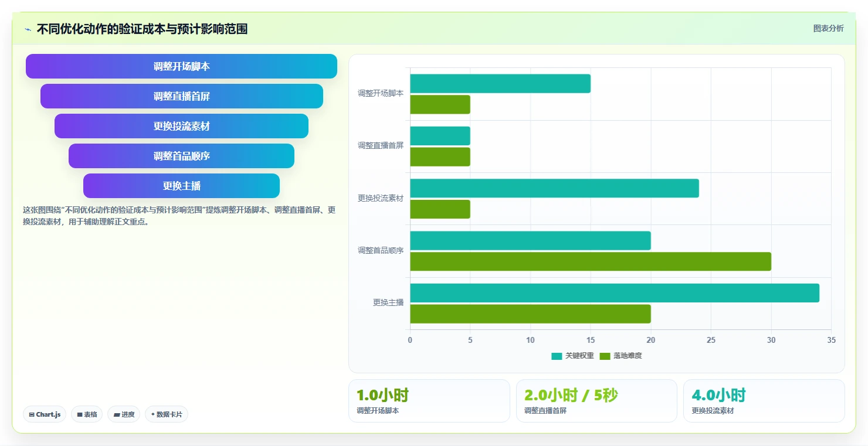Click the green bar for 调整开场脚本
The height and width of the screenshot is (446, 868).
[x=440, y=104]
